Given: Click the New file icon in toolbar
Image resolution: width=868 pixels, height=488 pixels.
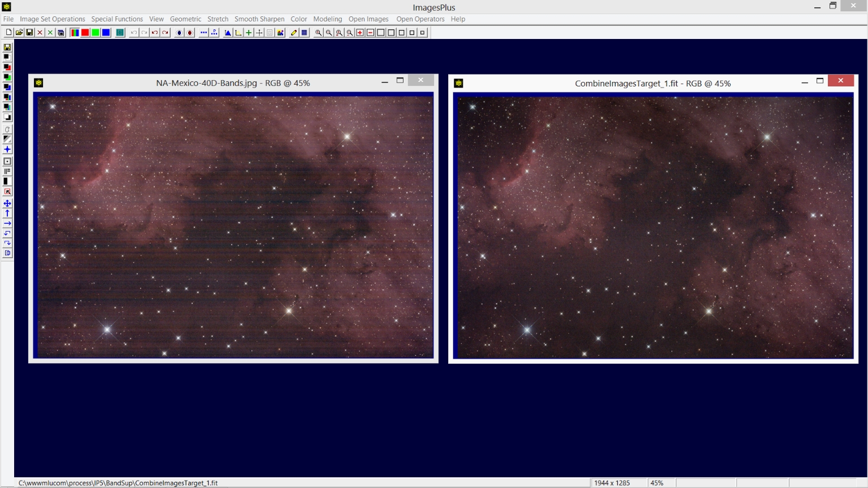Looking at the screenshot, I should pyautogui.click(x=9, y=33).
